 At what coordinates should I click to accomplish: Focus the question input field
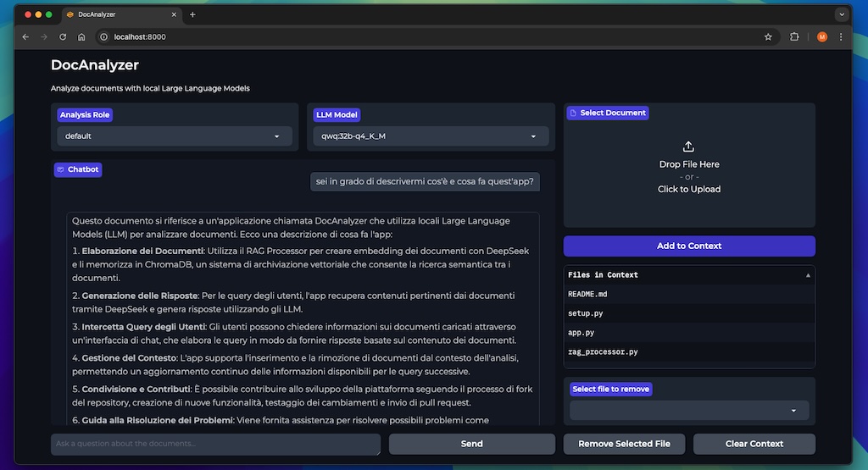click(215, 444)
